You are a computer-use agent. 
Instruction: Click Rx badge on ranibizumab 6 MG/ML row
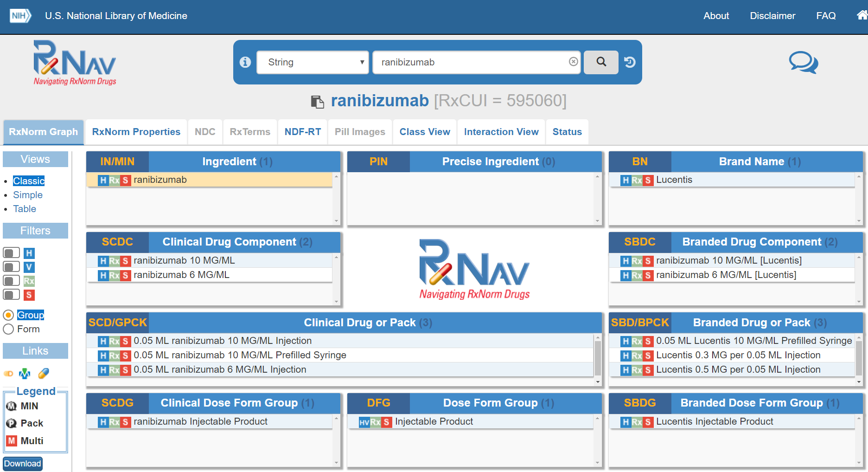tap(115, 275)
